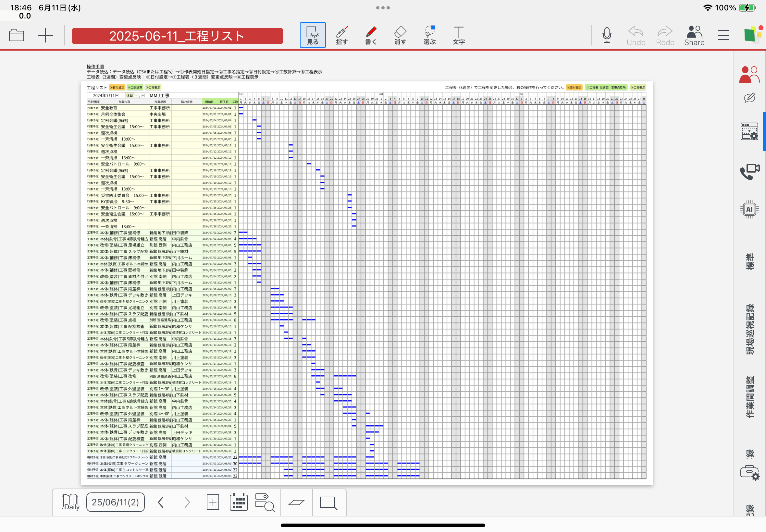Click the ⑦工程表（3週間）変更点反映 button
Viewport: 766px width, 532px height.
(x=606, y=88)
